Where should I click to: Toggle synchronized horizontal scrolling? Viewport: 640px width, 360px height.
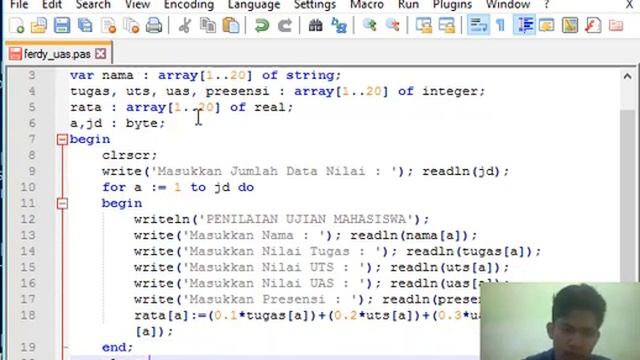(447, 25)
